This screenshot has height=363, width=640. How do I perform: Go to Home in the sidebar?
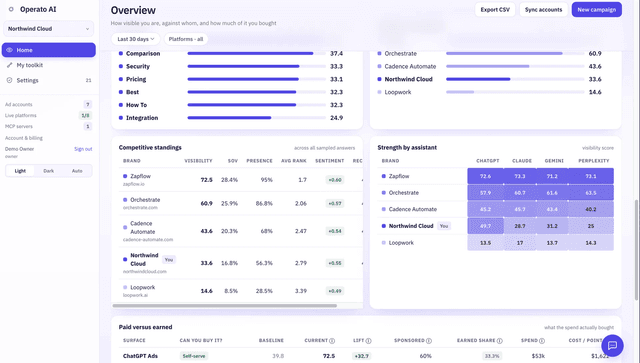tap(49, 50)
